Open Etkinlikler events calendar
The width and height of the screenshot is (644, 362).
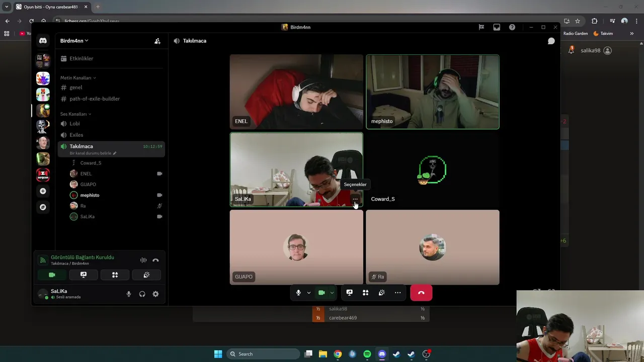click(x=111, y=58)
